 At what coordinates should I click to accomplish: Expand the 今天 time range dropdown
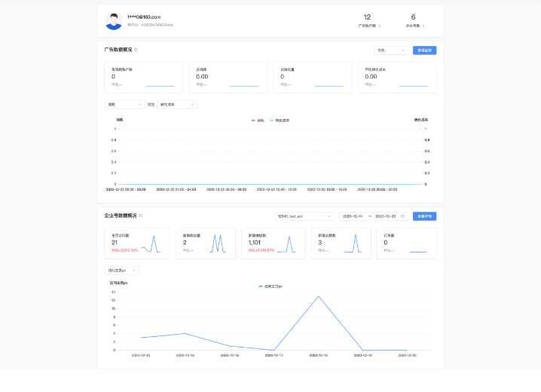390,51
